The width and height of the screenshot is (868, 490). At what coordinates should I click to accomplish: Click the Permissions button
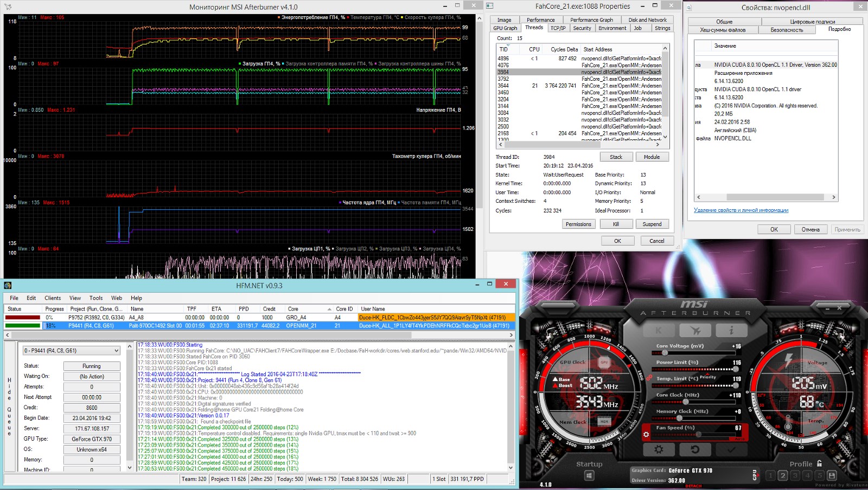578,224
